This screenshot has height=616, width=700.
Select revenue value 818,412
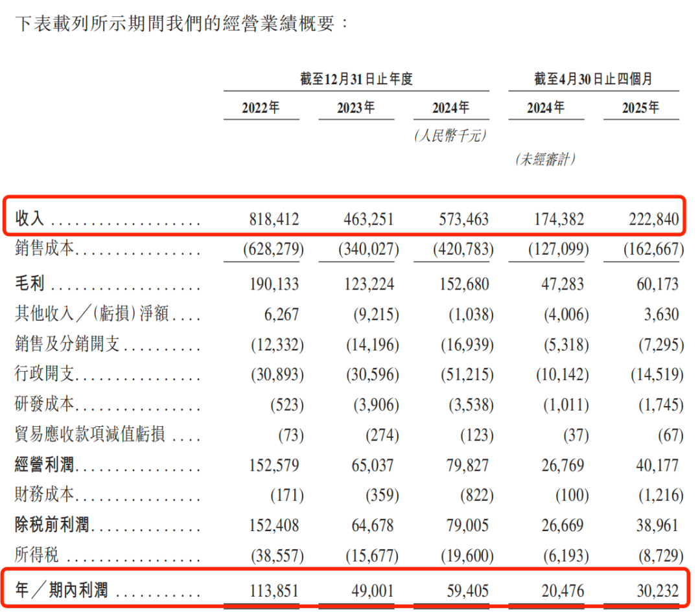(x=273, y=220)
